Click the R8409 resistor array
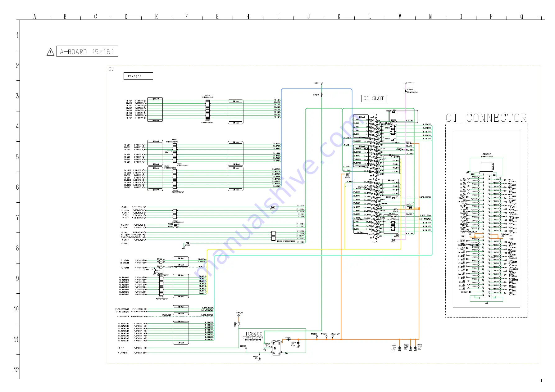This screenshot has width=555, height=392. [x=273, y=236]
